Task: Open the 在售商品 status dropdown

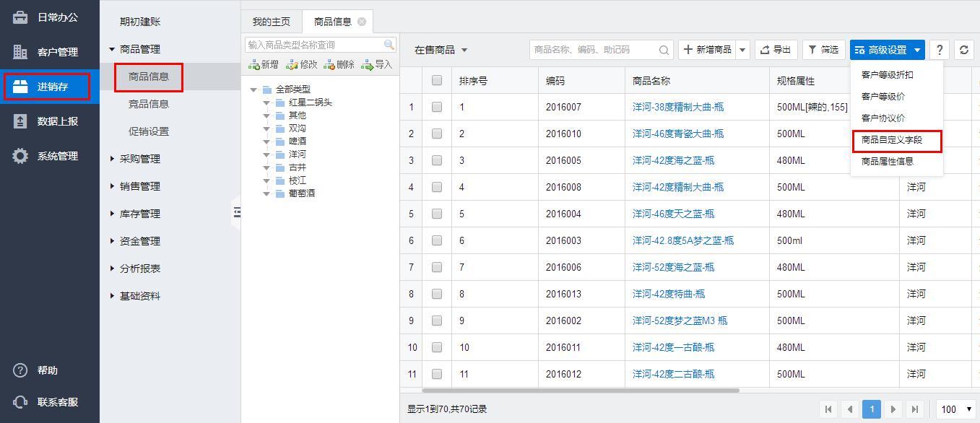Action: point(441,50)
